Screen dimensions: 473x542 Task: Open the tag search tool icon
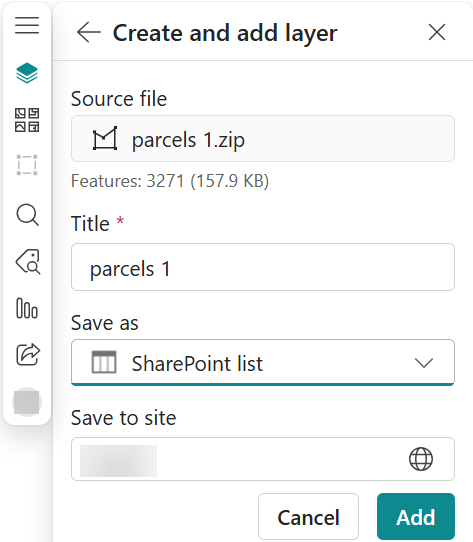[x=28, y=262]
